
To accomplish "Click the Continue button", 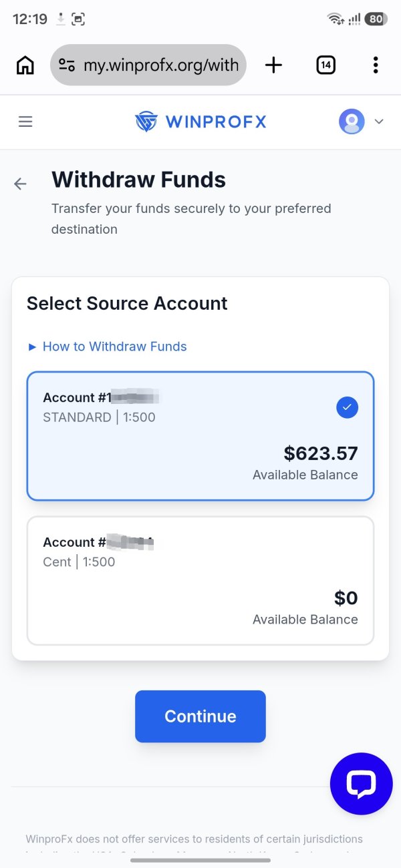I will click(x=200, y=716).
